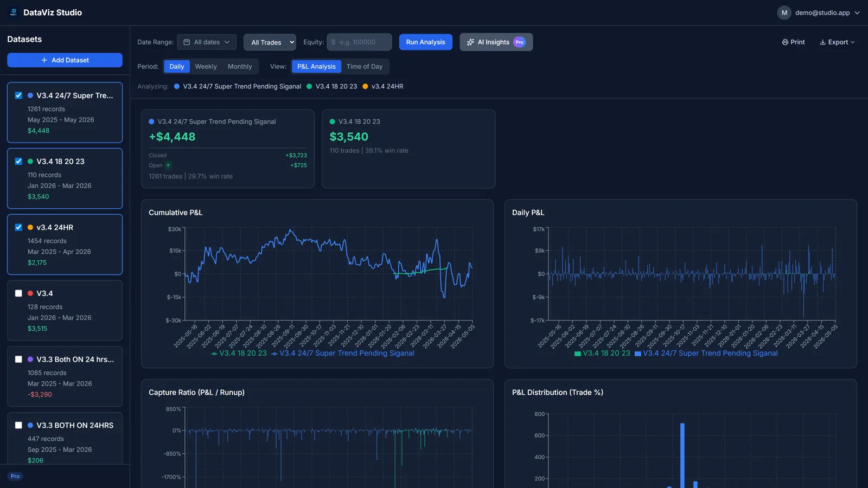Click the Run Analysis button
Image resolution: width=868 pixels, height=488 pixels.
coord(426,42)
